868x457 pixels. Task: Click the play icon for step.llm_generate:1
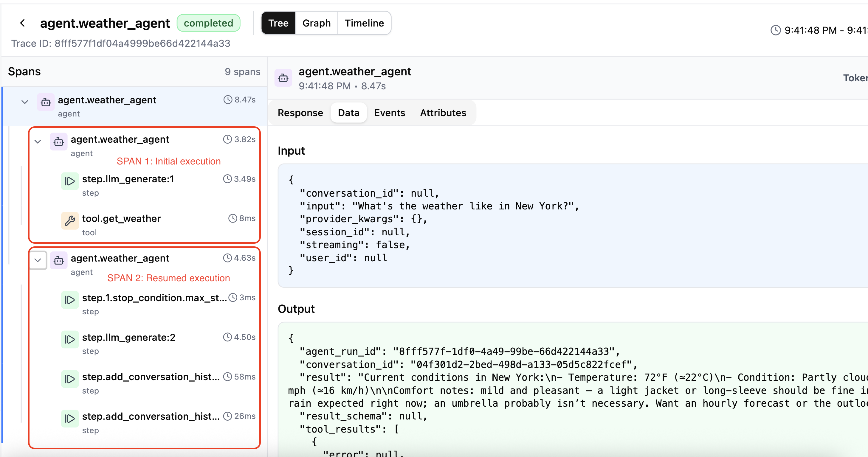[x=70, y=181]
